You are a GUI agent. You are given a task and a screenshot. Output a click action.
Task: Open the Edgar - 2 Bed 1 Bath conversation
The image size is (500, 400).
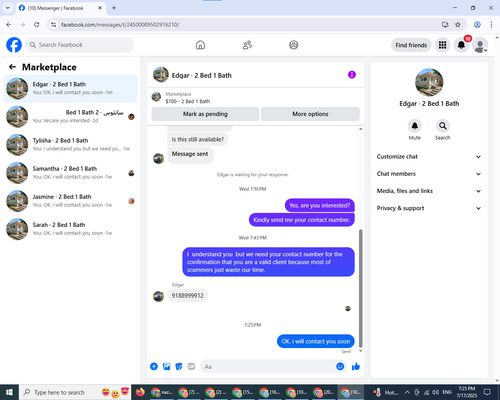click(70, 88)
